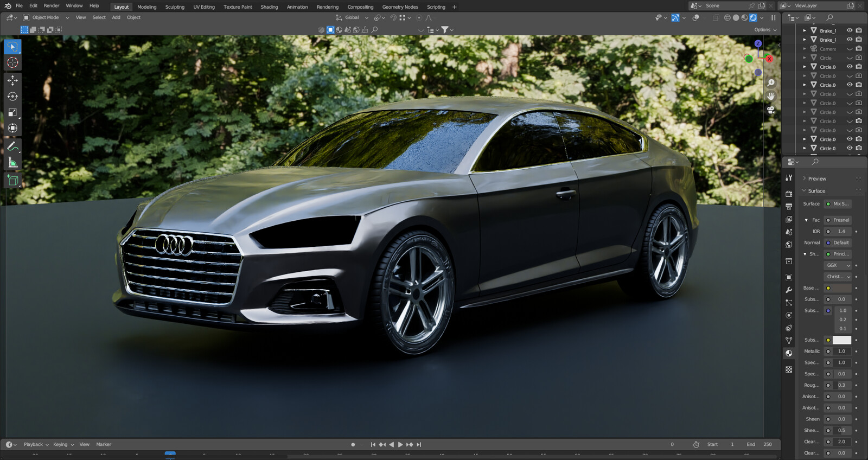
Task: Click the Base Color swatch
Action: [x=842, y=288]
